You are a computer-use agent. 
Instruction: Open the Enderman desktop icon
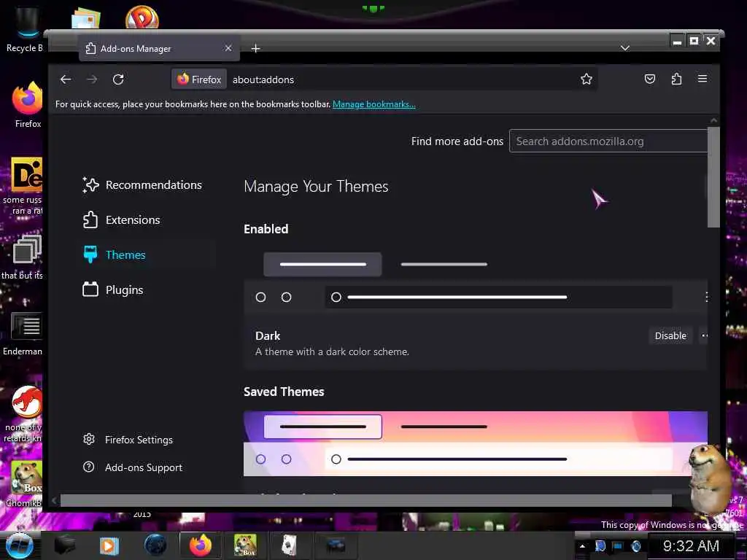(x=23, y=334)
